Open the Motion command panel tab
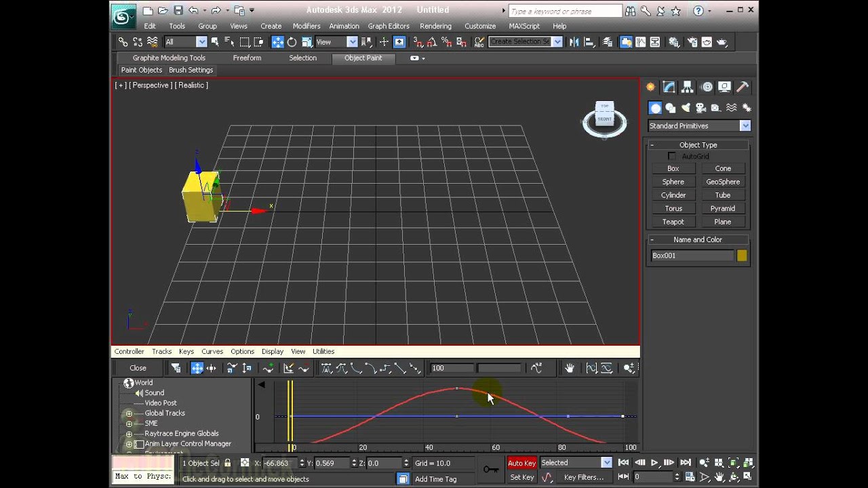 [707, 87]
